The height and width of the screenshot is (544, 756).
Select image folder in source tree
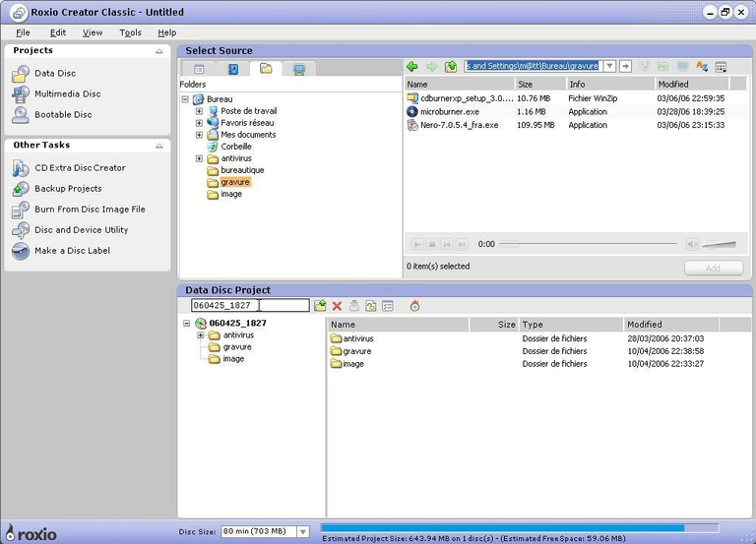tap(231, 194)
